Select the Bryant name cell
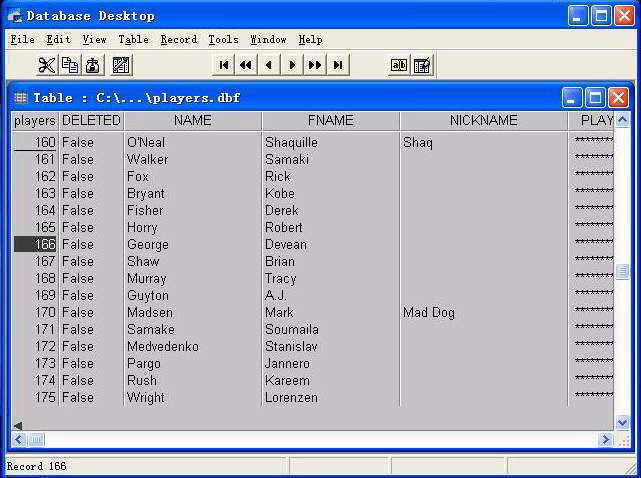 tap(146, 193)
